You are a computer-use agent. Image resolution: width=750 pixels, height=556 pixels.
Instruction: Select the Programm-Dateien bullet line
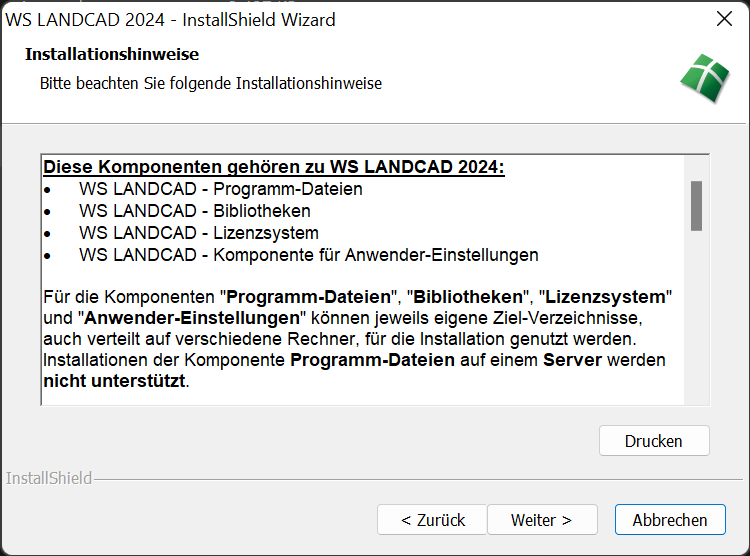[x=220, y=189]
